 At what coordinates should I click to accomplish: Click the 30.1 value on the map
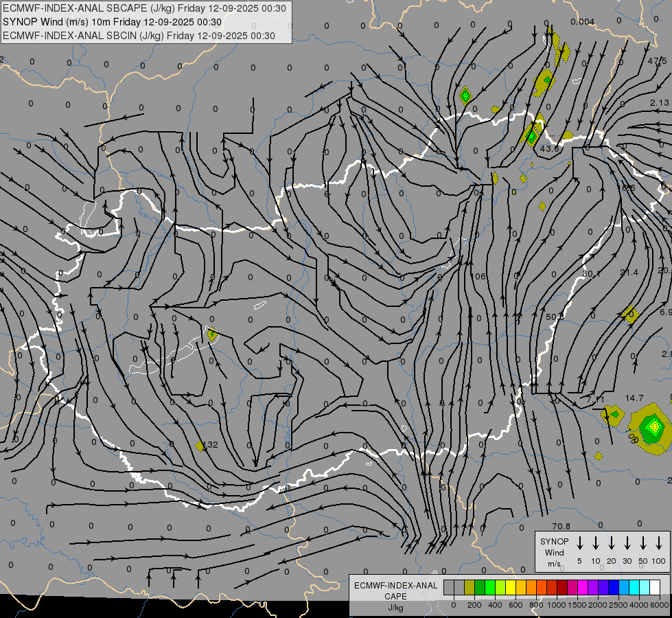tap(592, 273)
